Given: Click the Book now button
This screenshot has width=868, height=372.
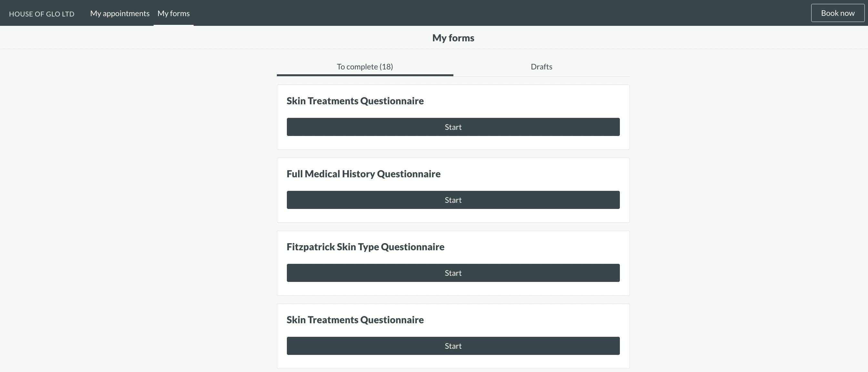Looking at the screenshot, I should tap(837, 13).
